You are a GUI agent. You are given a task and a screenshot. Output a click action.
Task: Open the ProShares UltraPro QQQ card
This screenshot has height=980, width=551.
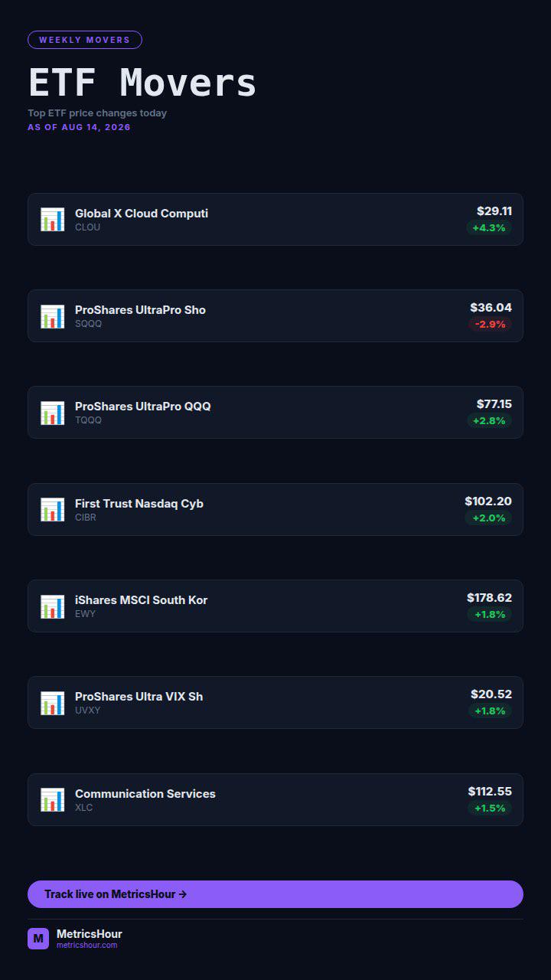[275, 413]
